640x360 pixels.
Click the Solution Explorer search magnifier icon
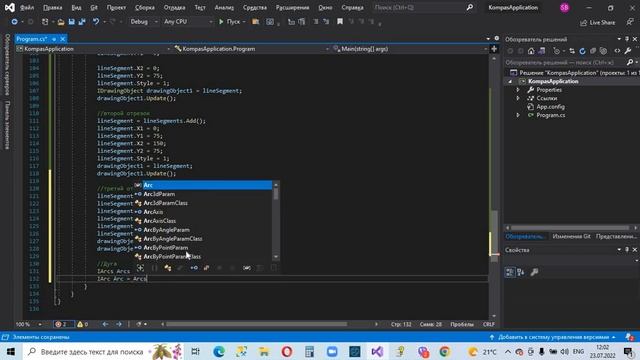pyautogui.click(x=630, y=62)
